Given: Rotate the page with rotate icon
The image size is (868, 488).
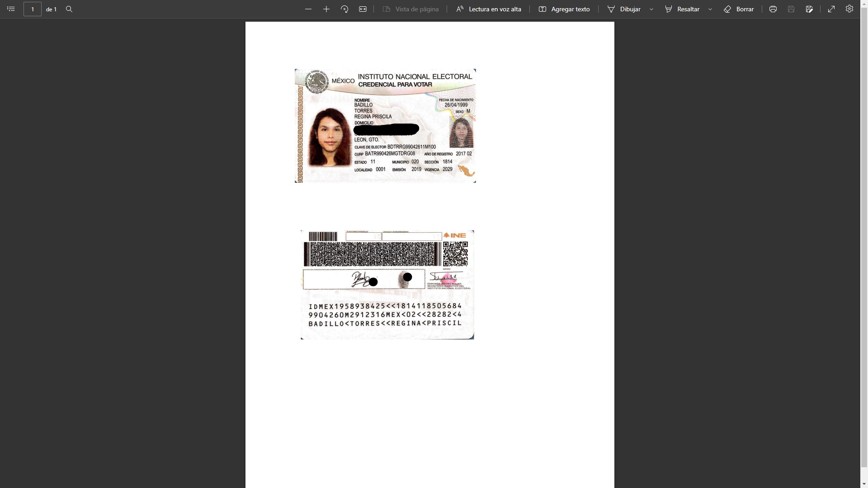Looking at the screenshot, I should pos(344,9).
